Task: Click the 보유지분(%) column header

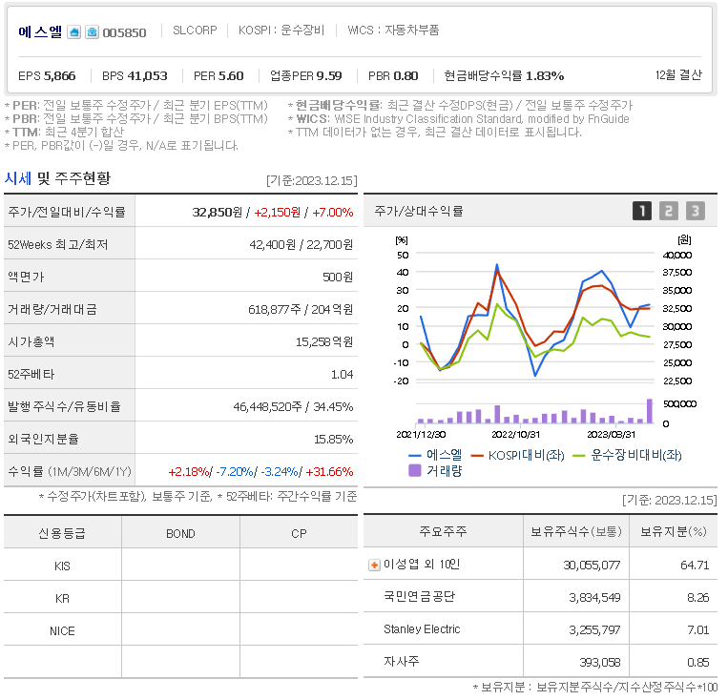Action: pos(674,531)
